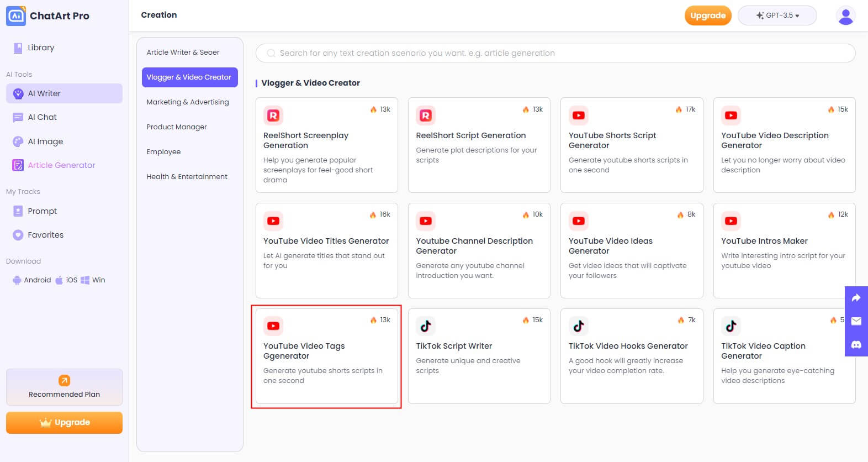Open Youtube Channel Description Generator title

pyautogui.click(x=474, y=246)
